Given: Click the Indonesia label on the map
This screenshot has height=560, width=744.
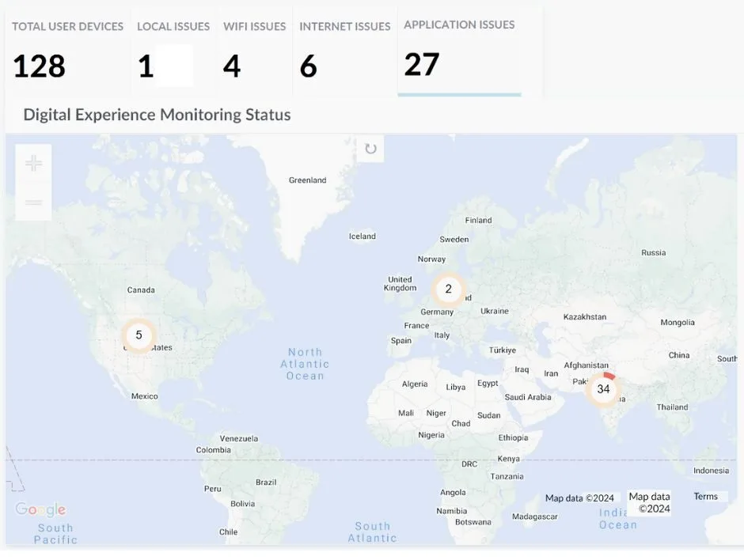Looking at the screenshot, I should [711, 471].
